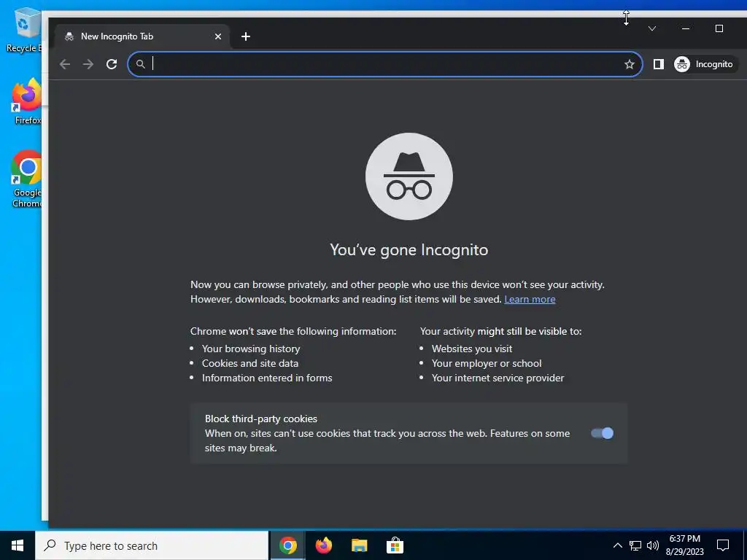Open File Explorer from the taskbar
The image size is (747, 560).
point(359,545)
